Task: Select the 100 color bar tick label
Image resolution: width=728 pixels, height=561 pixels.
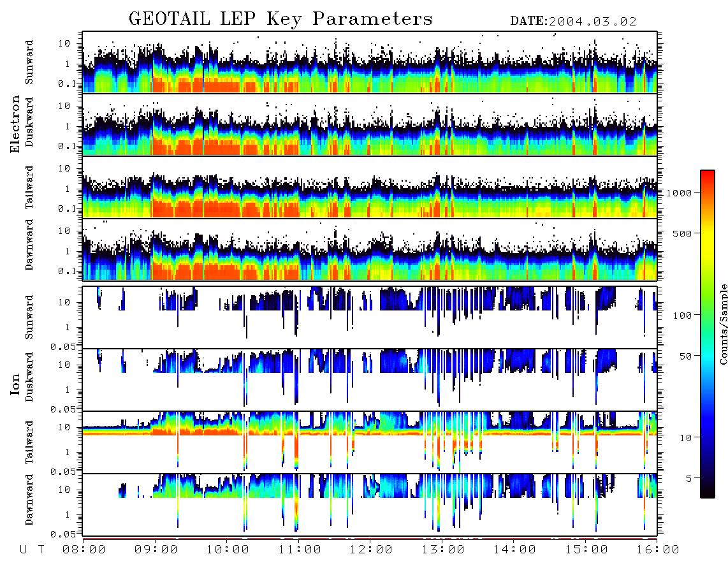Action: click(682, 316)
